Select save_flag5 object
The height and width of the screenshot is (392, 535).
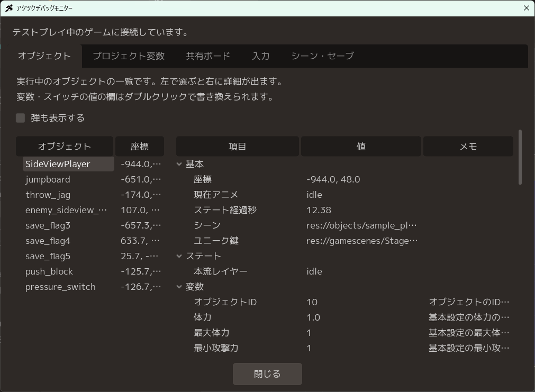(x=48, y=256)
